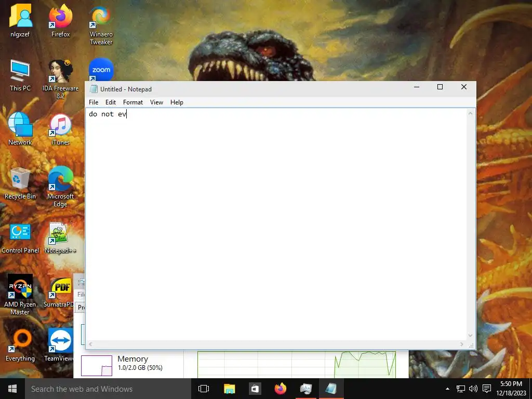Image resolution: width=532 pixels, height=399 pixels.
Task: Open the Notepad File menu
Action: 94,102
